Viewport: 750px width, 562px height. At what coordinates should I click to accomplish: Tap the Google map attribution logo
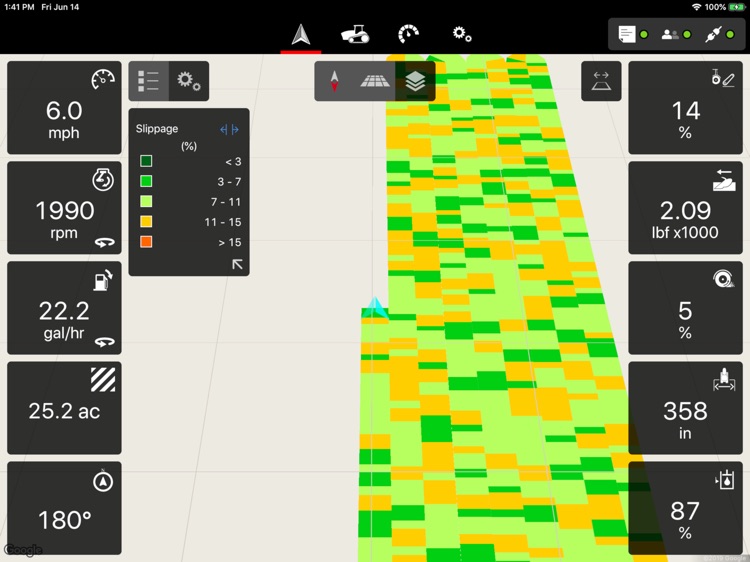tap(23, 550)
